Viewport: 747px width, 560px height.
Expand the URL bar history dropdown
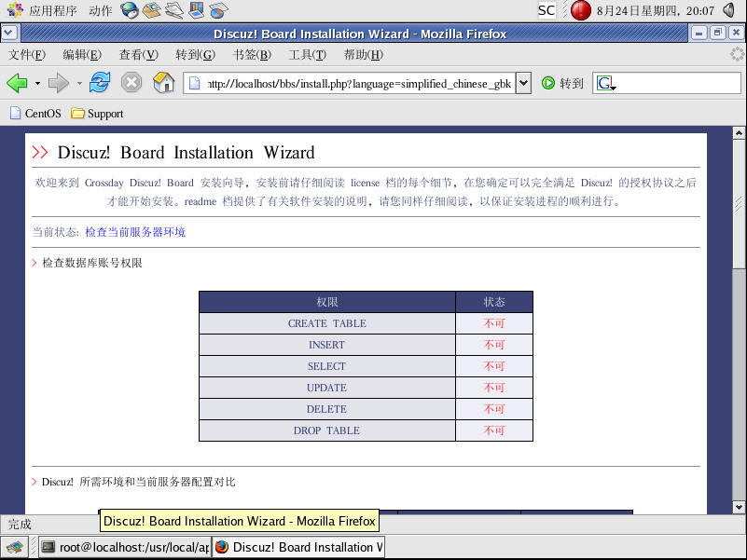(x=523, y=83)
